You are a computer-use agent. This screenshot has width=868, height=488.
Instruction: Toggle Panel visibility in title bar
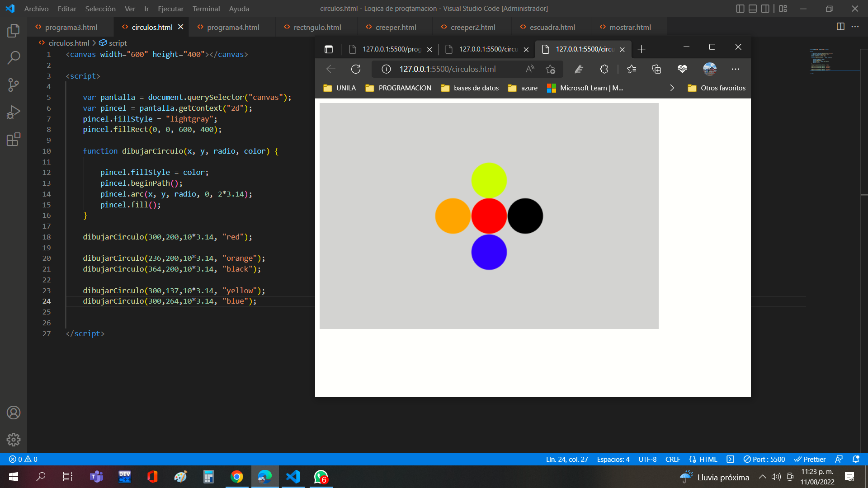753,9
